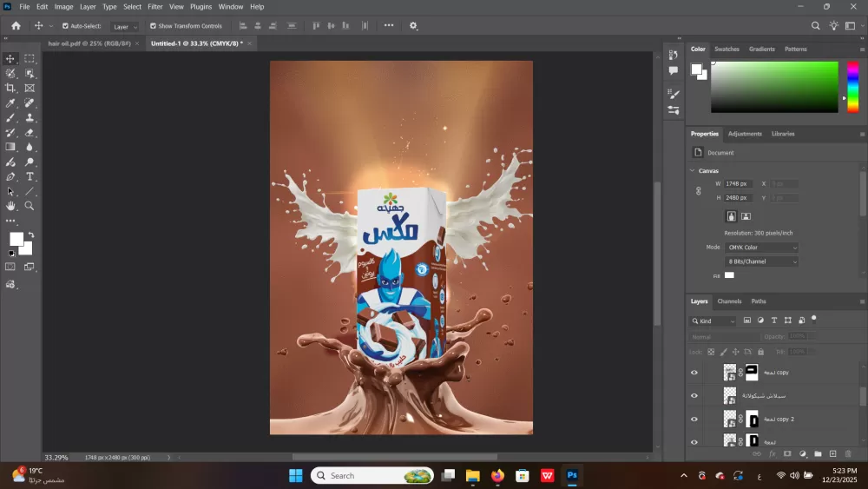Select the Zoom tool in the toolbar
868x489 pixels.
pyautogui.click(x=30, y=206)
